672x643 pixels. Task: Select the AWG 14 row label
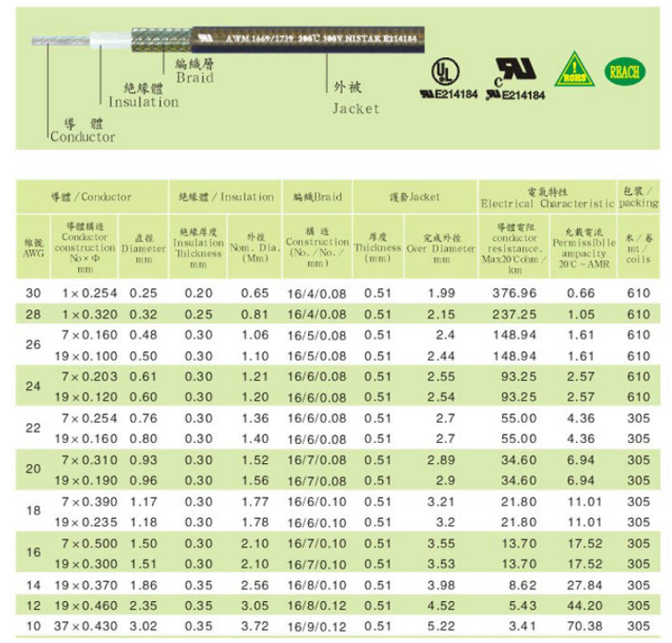(32, 584)
